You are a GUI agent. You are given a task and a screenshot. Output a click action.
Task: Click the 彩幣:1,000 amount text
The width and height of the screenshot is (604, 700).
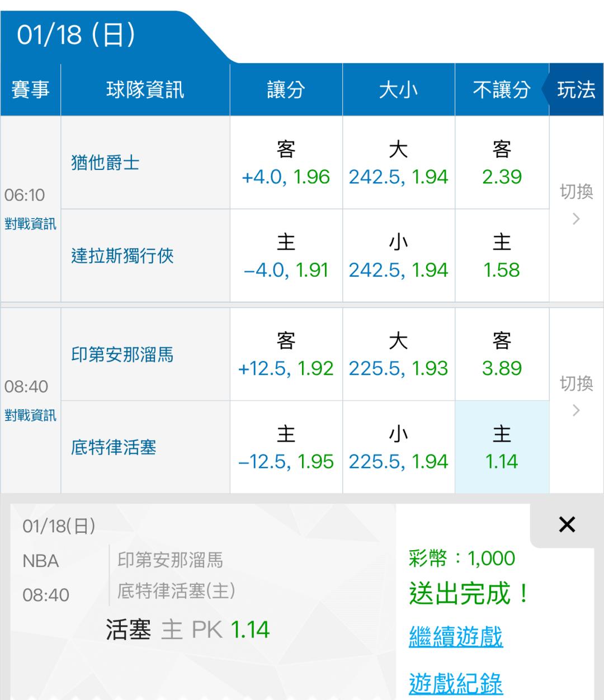tap(462, 558)
